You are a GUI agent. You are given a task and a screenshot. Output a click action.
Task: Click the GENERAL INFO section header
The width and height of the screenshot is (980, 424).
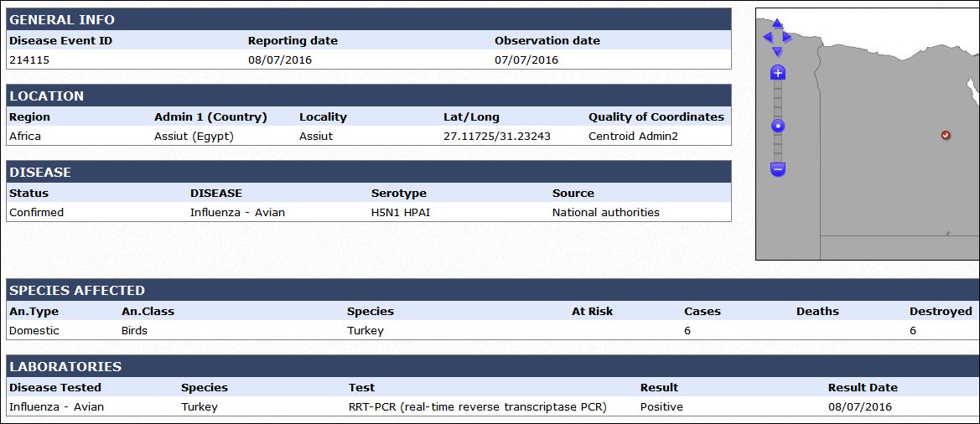click(x=369, y=19)
